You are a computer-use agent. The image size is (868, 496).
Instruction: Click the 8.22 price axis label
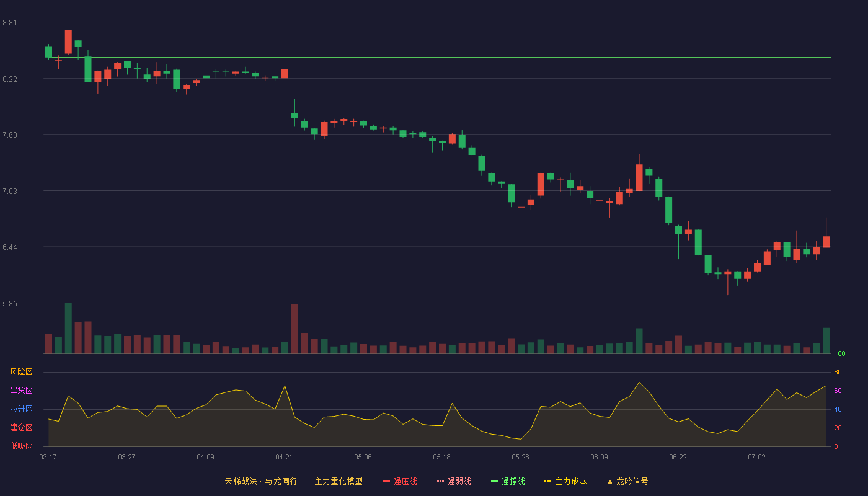tap(9, 79)
